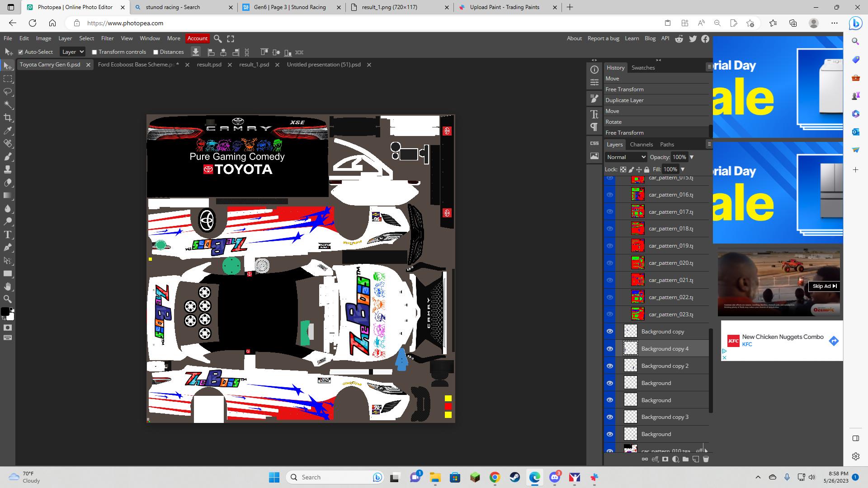
Task: Open the Layer auto-select target dropdown
Action: click(x=72, y=52)
